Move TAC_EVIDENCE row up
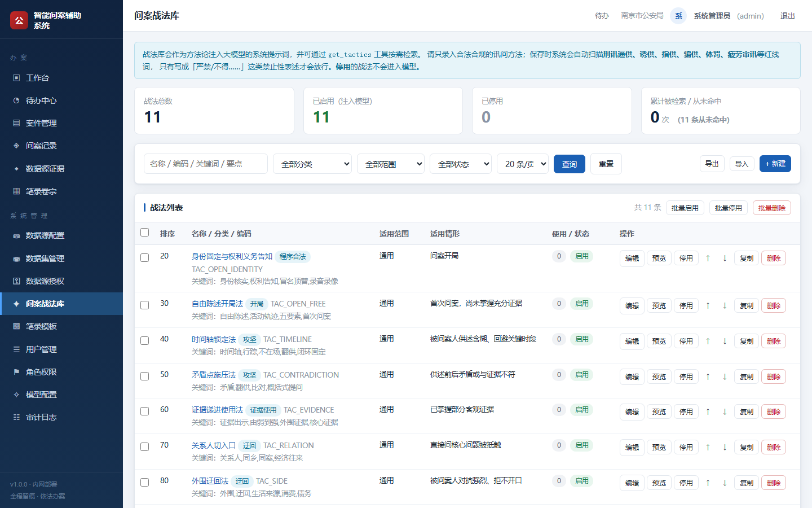 click(708, 411)
